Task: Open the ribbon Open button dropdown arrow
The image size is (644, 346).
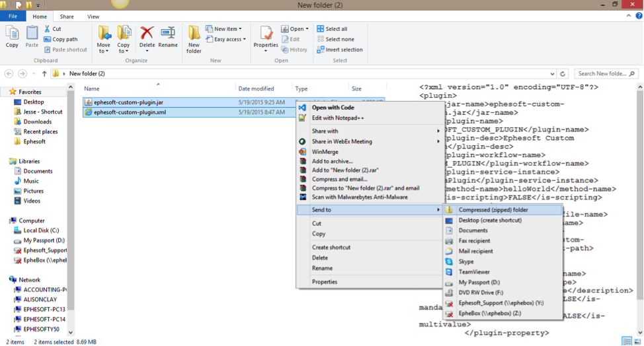Action: tap(307, 29)
